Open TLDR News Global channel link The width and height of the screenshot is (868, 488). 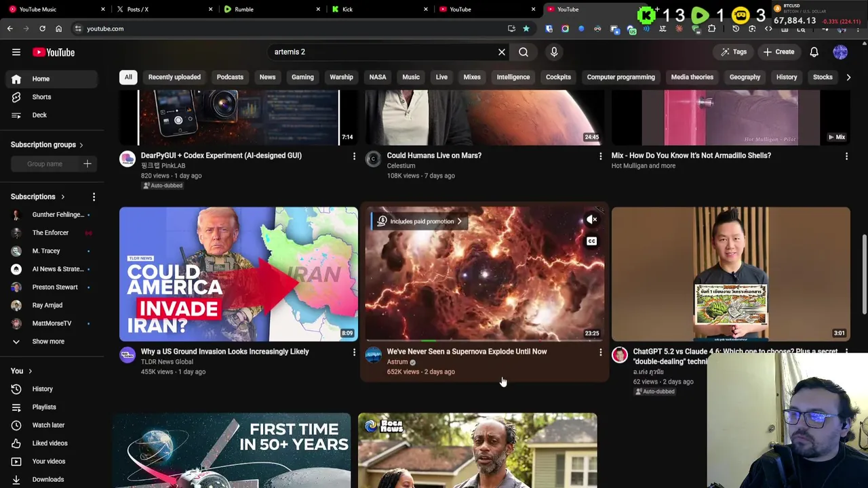(167, 362)
